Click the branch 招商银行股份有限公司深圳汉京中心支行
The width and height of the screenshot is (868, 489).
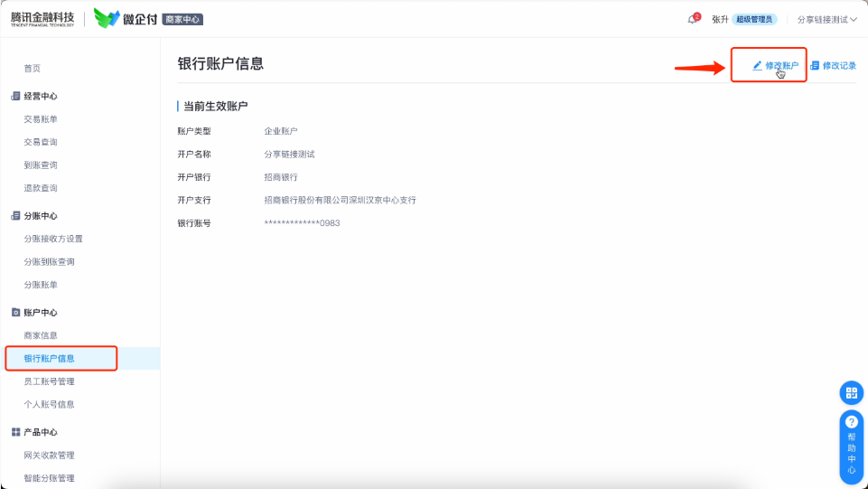(340, 200)
